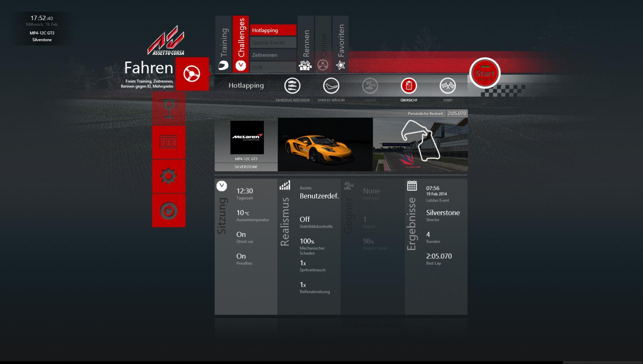Click the Realismus signal bars icon

pos(285,185)
